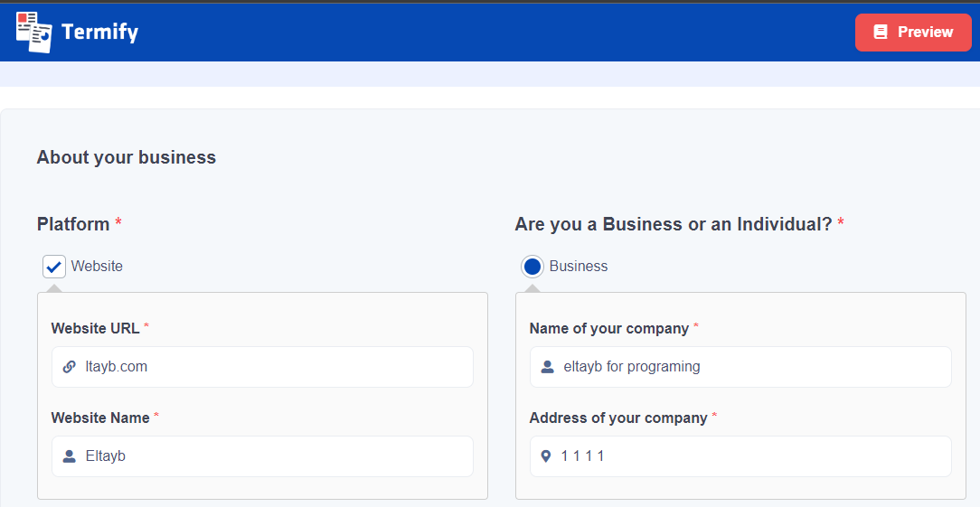Click the Name of your company label
The image size is (980, 507).
609,328
